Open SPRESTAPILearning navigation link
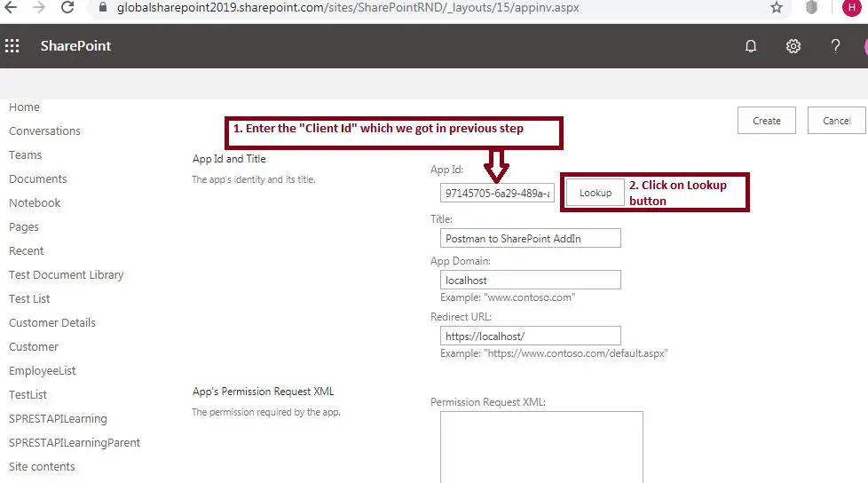 pyautogui.click(x=58, y=419)
